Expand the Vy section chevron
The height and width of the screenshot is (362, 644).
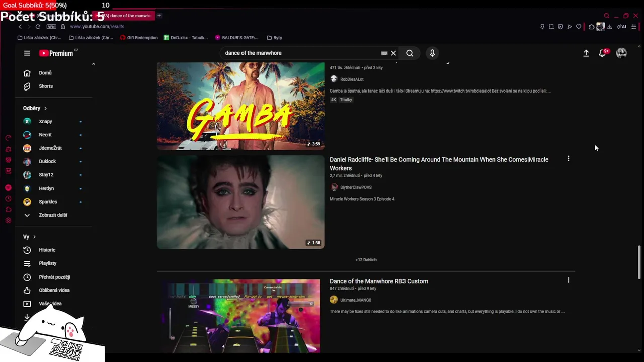click(34, 237)
